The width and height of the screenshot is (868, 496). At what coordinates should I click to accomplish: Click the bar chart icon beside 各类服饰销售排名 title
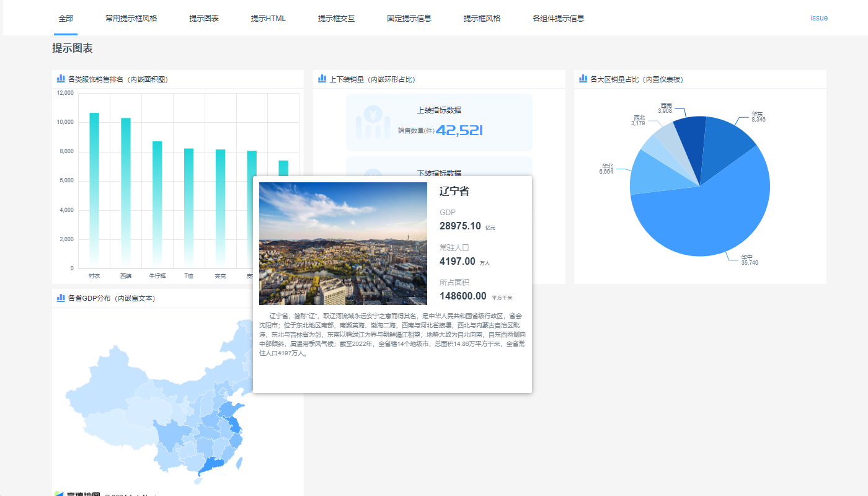point(61,79)
